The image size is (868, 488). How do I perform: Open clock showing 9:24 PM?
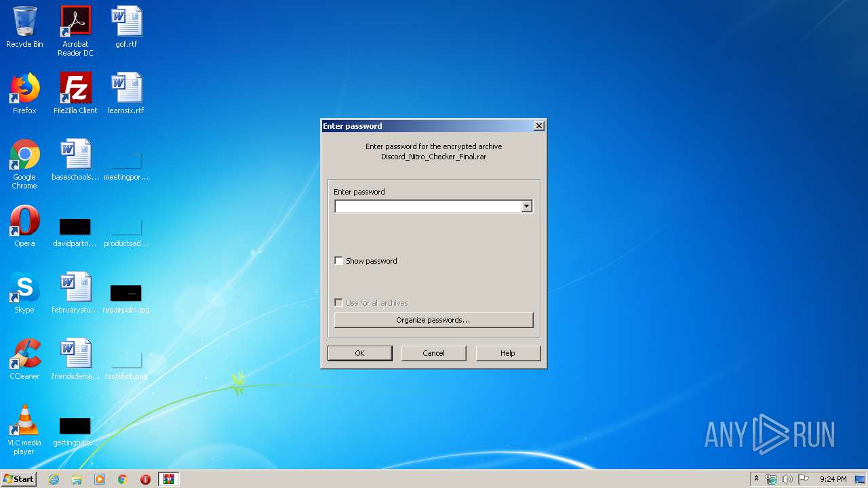pyautogui.click(x=833, y=479)
